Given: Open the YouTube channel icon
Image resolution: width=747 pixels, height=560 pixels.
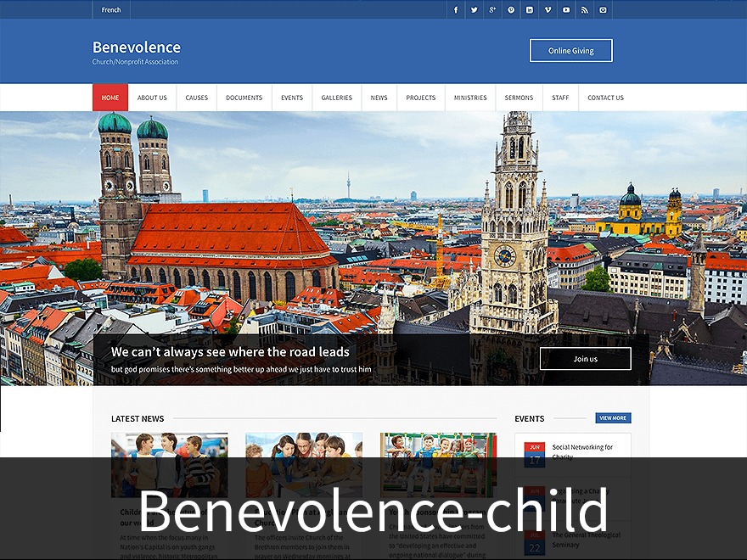Looking at the screenshot, I should 566,9.
